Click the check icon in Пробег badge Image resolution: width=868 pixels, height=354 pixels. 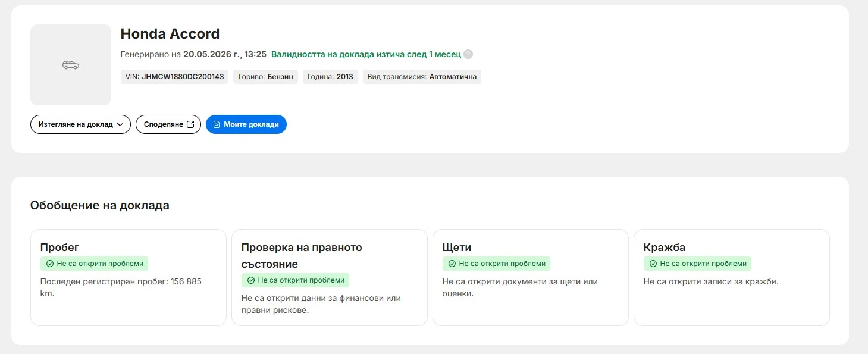point(50,264)
